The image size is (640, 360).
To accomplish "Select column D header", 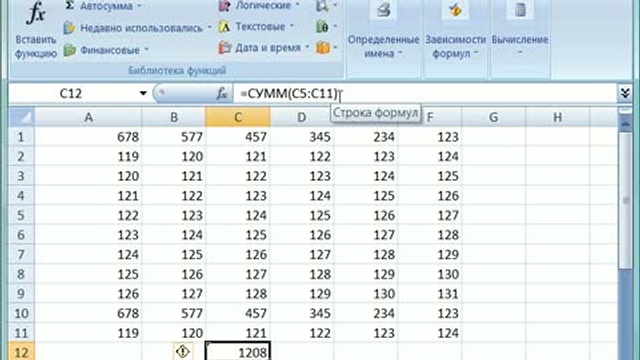I will click(x=302, y=117).
